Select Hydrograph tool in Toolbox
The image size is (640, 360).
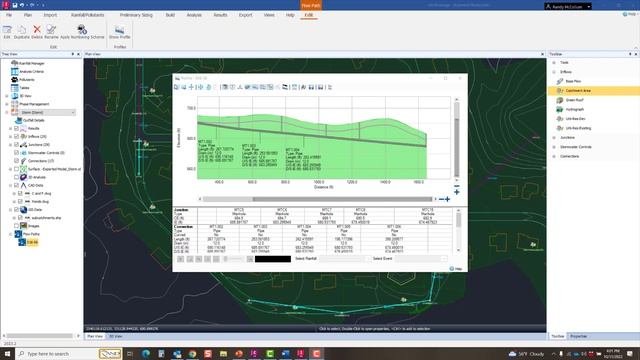click(570, 109)
